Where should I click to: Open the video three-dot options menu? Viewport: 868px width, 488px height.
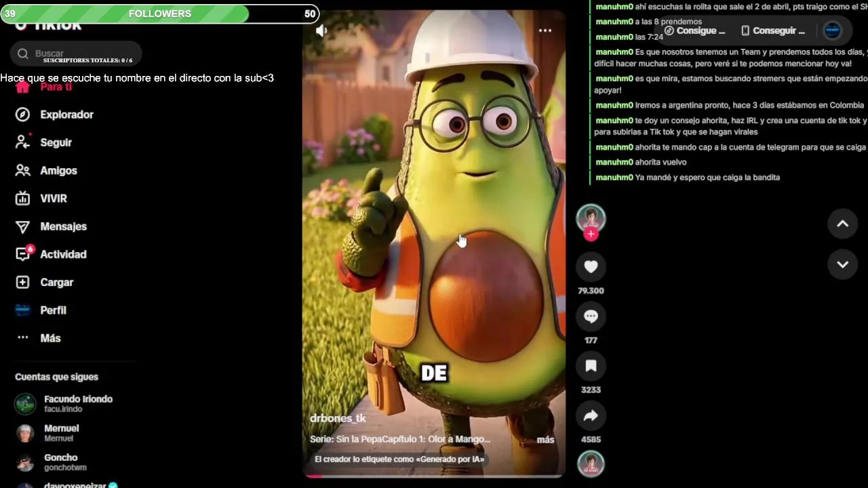tap(545, 30)
